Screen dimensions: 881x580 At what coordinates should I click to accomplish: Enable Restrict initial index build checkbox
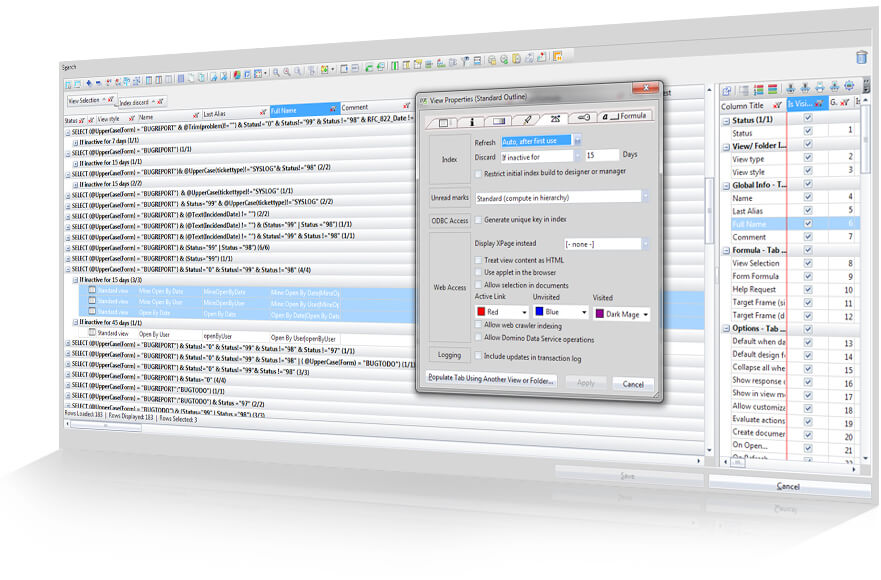[x=478, y=174]
